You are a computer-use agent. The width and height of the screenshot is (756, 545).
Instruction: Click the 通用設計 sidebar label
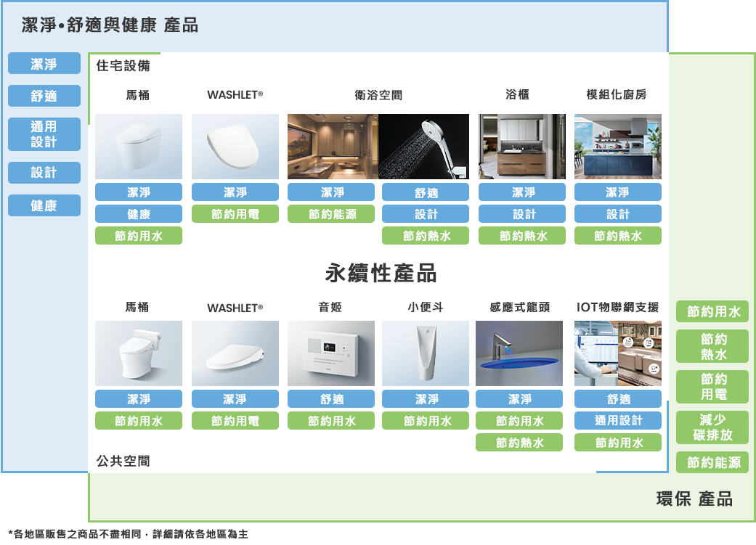click(x=44, y=134)
